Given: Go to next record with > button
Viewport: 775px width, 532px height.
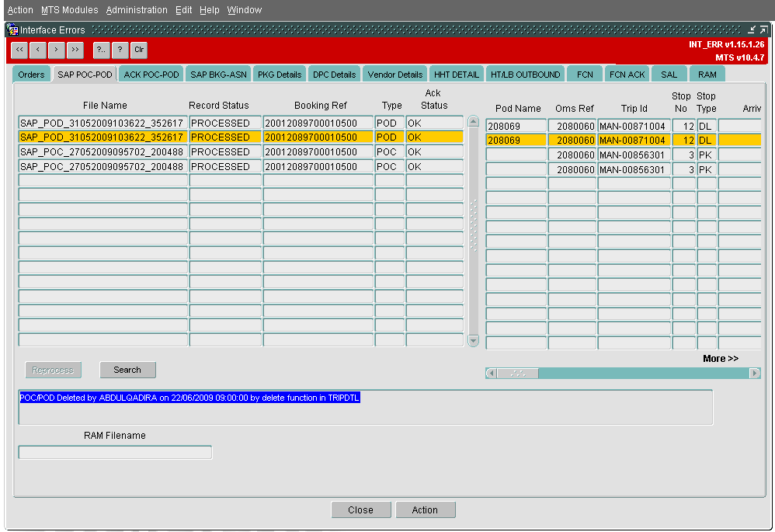Looking at the screenshot, I should [57, 50].
